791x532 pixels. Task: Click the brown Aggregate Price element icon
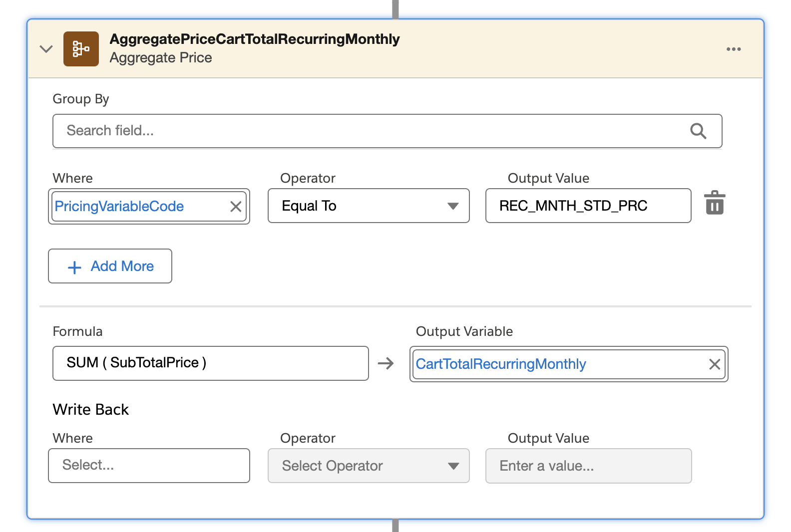tap(81, 49)
